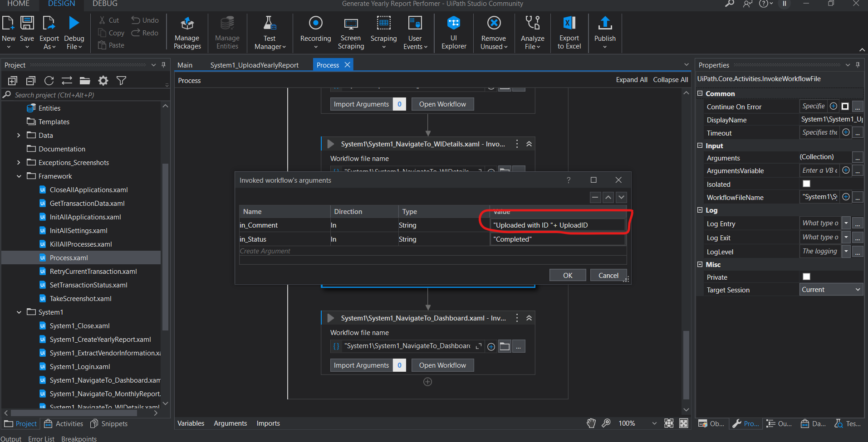Viewport: 868px width, 442px height.
Task: Click in_Status value "Completed" field
Action: 558,239
